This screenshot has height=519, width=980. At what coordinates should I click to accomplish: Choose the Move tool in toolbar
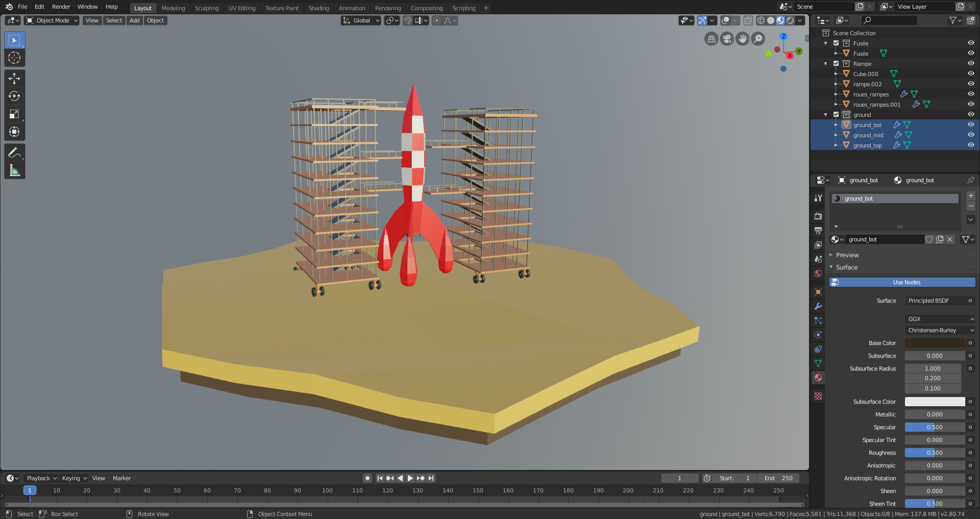(14, 78)
